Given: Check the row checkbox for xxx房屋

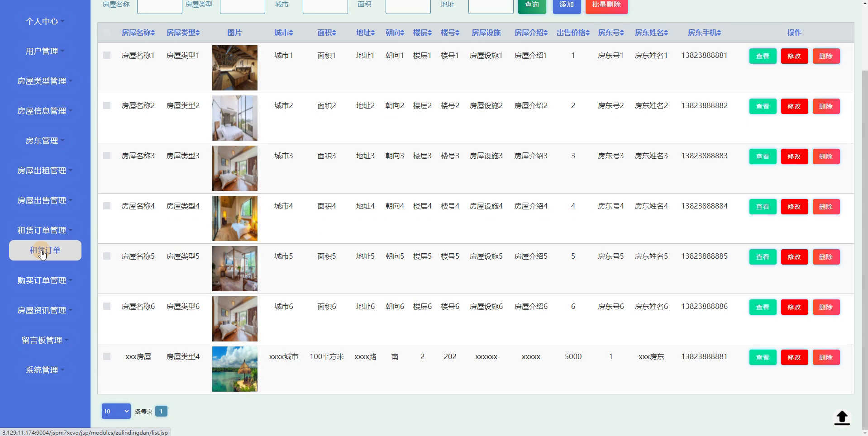Looking at the screenshot, I should [107, 356].
